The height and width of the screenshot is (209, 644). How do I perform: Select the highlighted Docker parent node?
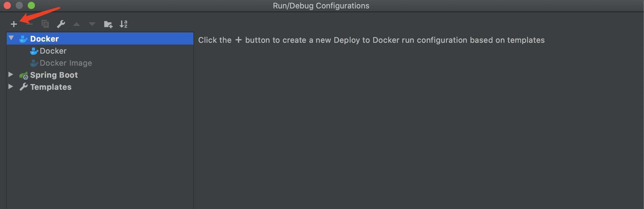pos(100,39)
